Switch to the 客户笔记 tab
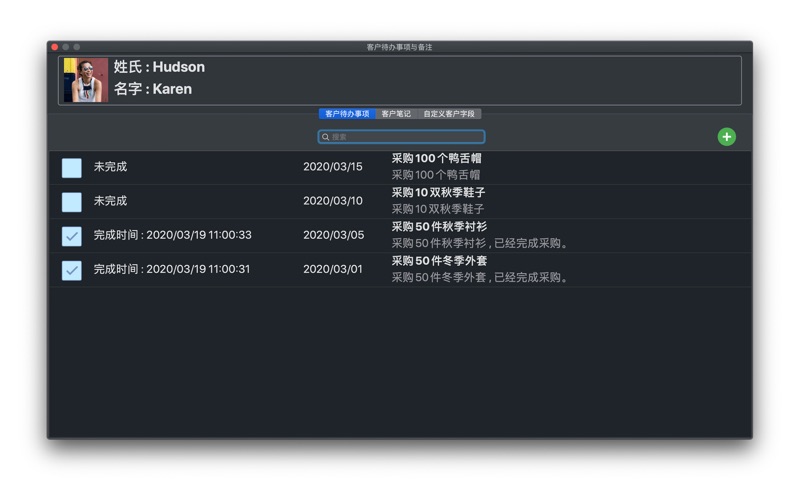The height and width of the screenshot is (500, 800). 396,114
